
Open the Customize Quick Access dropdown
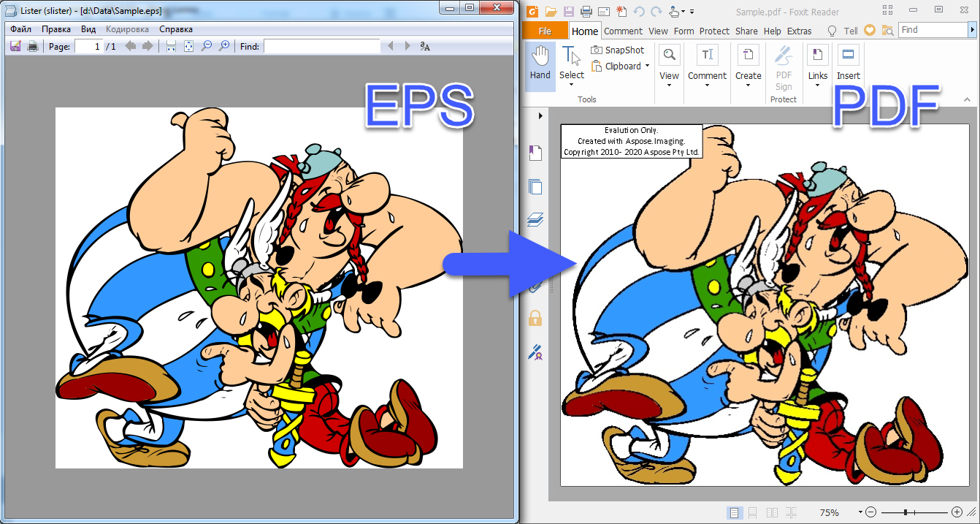click(692, 12)
